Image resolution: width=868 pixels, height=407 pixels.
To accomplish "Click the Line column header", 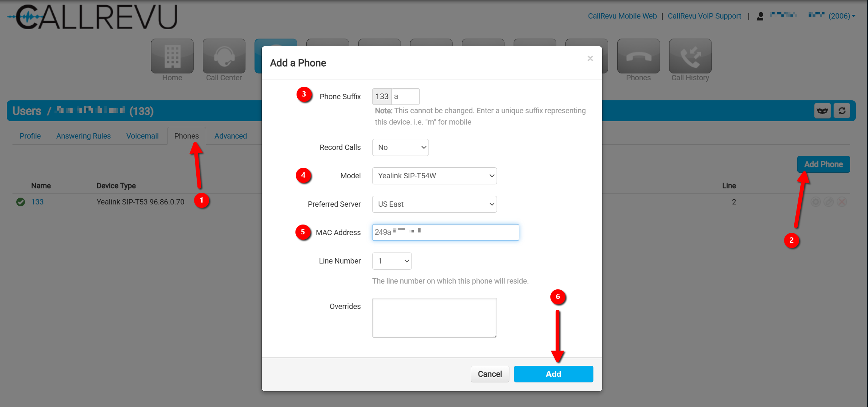I will coord(729,186).
